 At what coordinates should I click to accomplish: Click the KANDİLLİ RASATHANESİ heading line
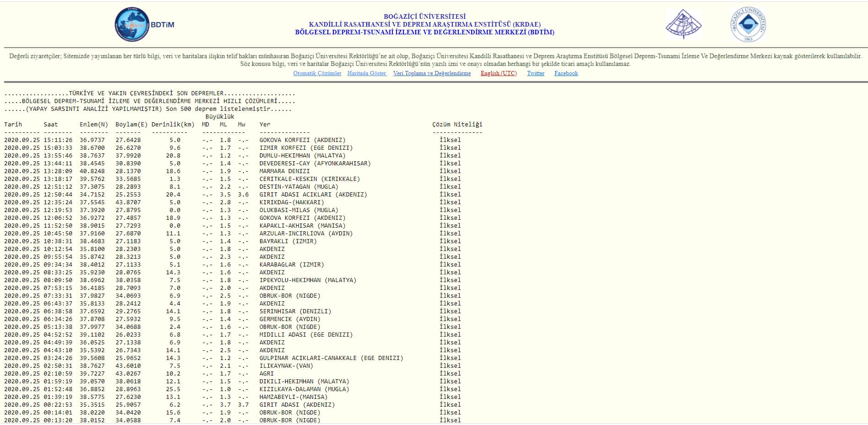click(424, 24)
